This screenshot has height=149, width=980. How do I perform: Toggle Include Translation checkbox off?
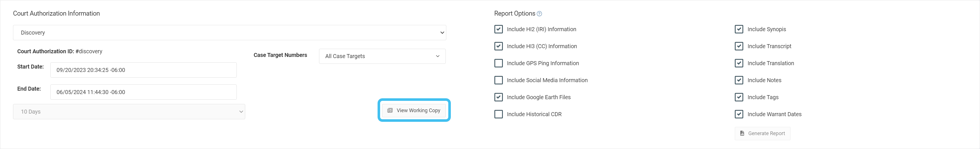click(x=739, y=63)
